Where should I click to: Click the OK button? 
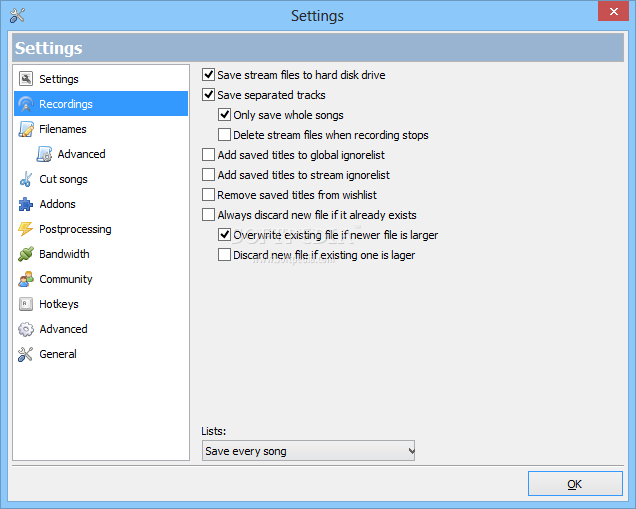point(575,483)
